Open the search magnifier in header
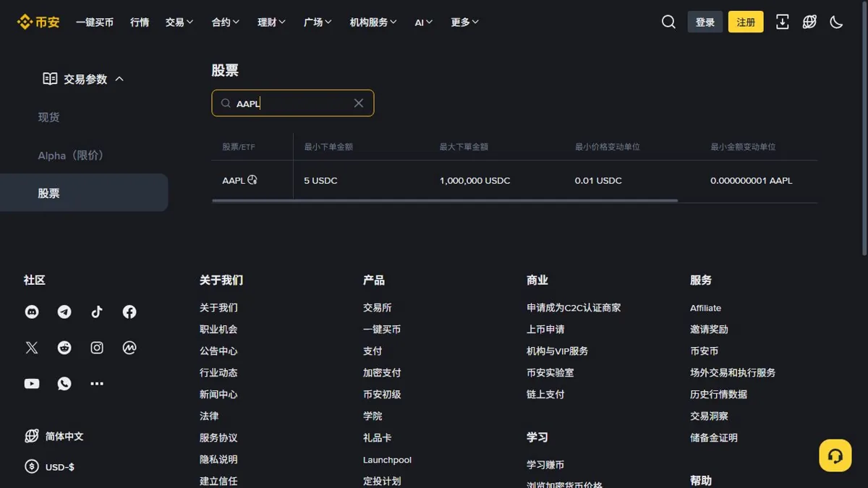This screenshot has height=488, width=868. (x=668, y=22)
